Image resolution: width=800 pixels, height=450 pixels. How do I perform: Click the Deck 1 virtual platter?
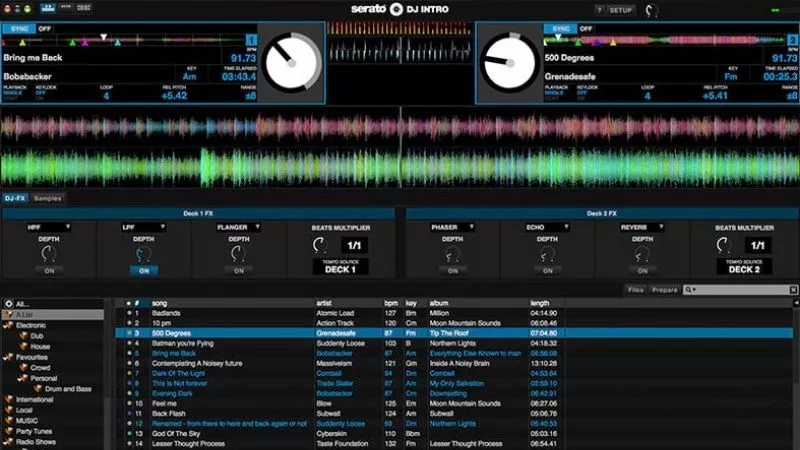[x=292, y=63]
